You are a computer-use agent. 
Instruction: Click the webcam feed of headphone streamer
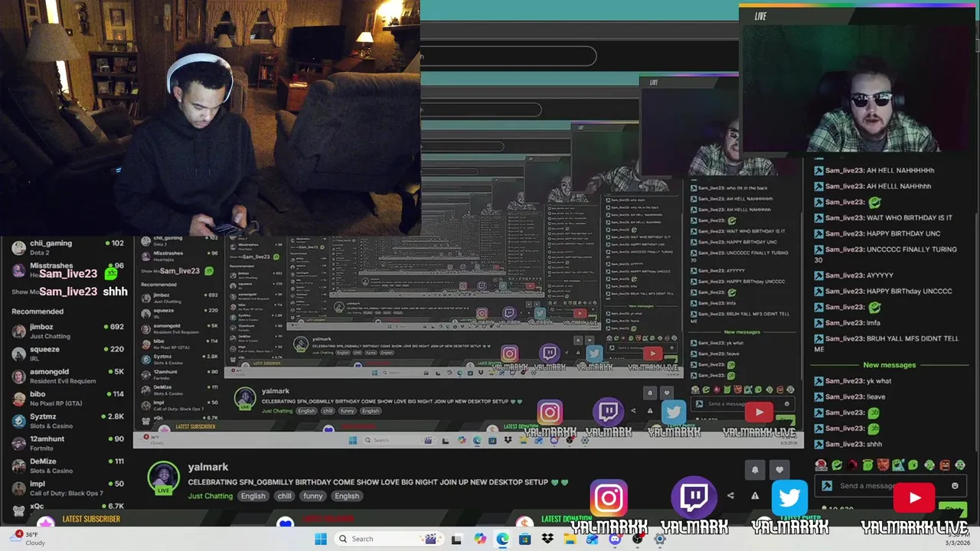210,116
